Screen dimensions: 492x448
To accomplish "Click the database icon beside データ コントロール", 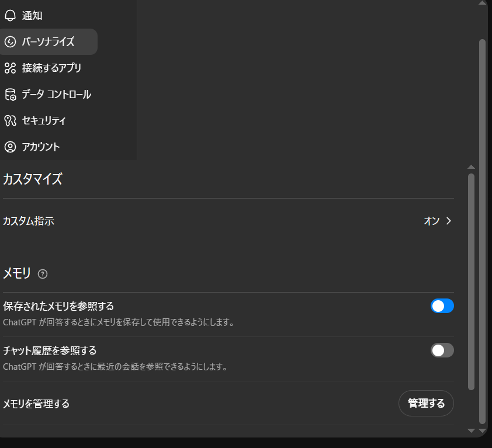I will (10, 95).
